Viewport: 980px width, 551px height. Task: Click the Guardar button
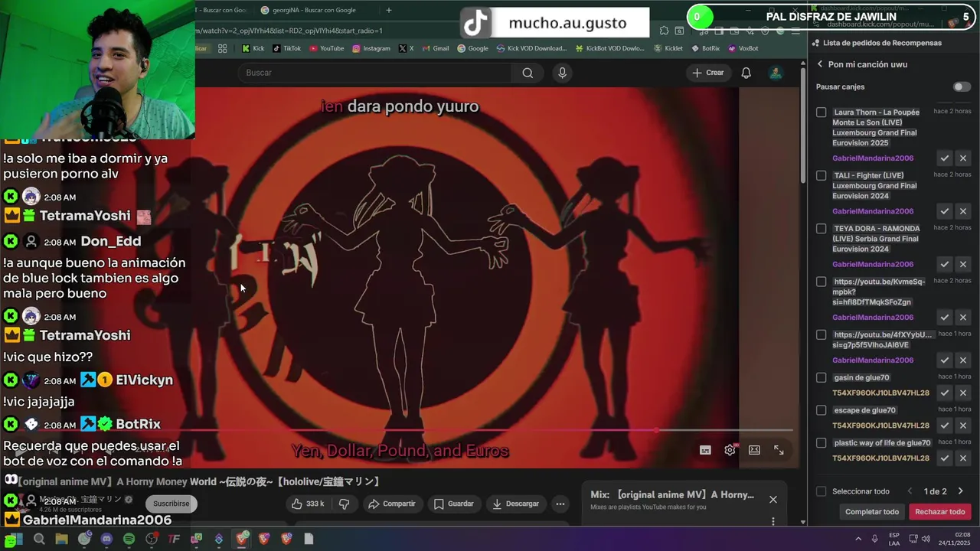pos(454,504)
